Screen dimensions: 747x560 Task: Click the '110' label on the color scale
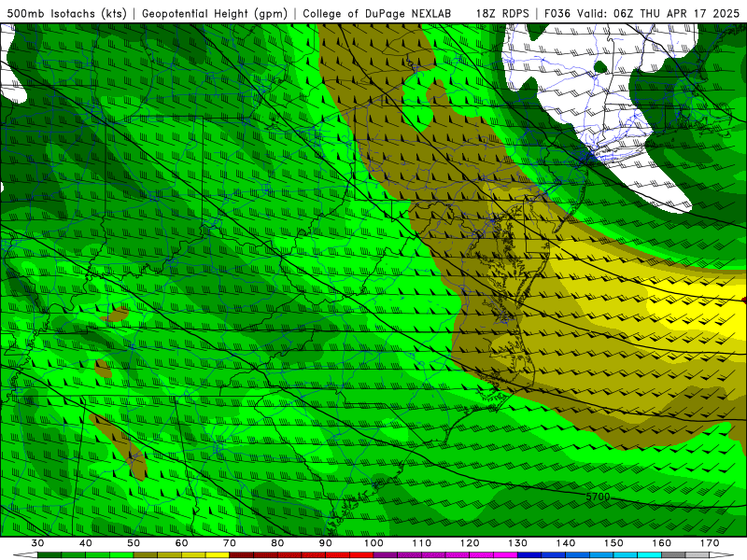pyautogui.click(x=422, y=543)
